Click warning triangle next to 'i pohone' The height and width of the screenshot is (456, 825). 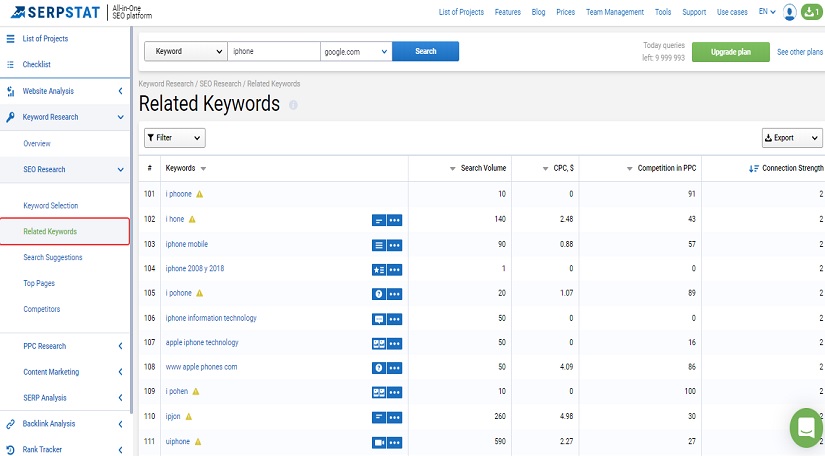click(199, 293)
